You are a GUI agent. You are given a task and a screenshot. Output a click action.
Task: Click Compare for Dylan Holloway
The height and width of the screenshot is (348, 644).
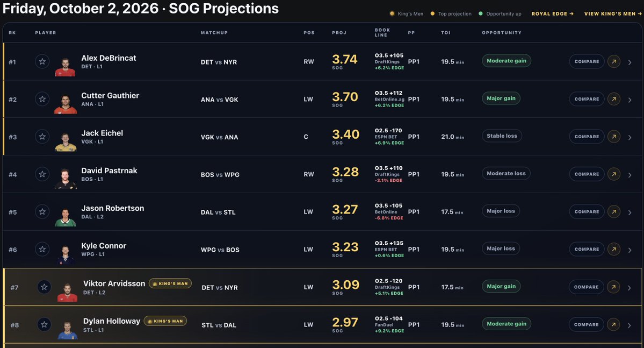point(586,324)
